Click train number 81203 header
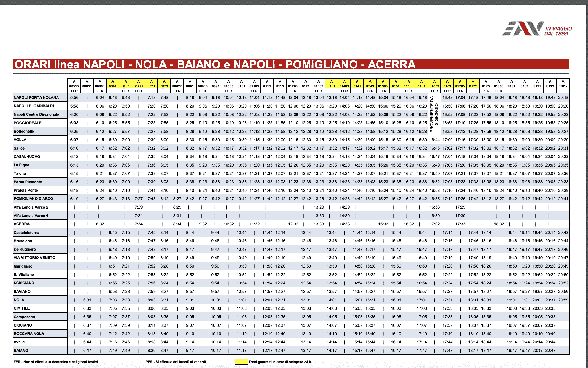Image resolution: width=588 pixels, height=368 pixels. pyautogui.click(x=293, y=86)
